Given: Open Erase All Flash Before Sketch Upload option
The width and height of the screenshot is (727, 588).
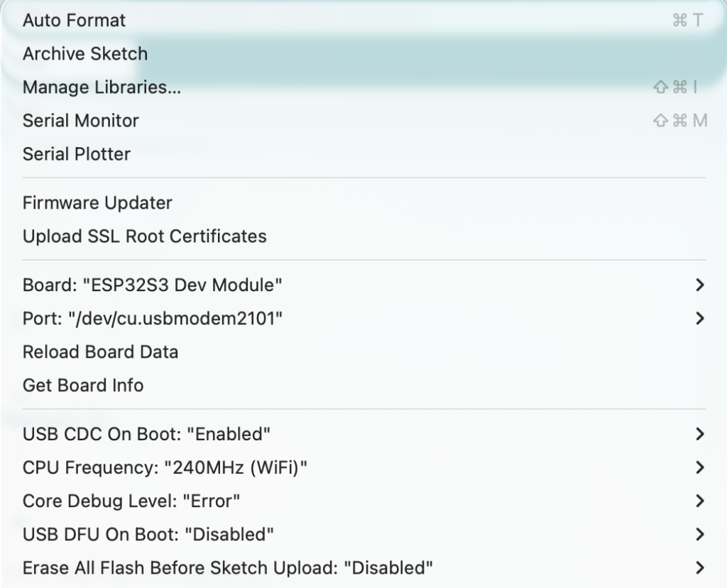Looking at the screenshot, I should pyautogui.click(x=227, y=567).
